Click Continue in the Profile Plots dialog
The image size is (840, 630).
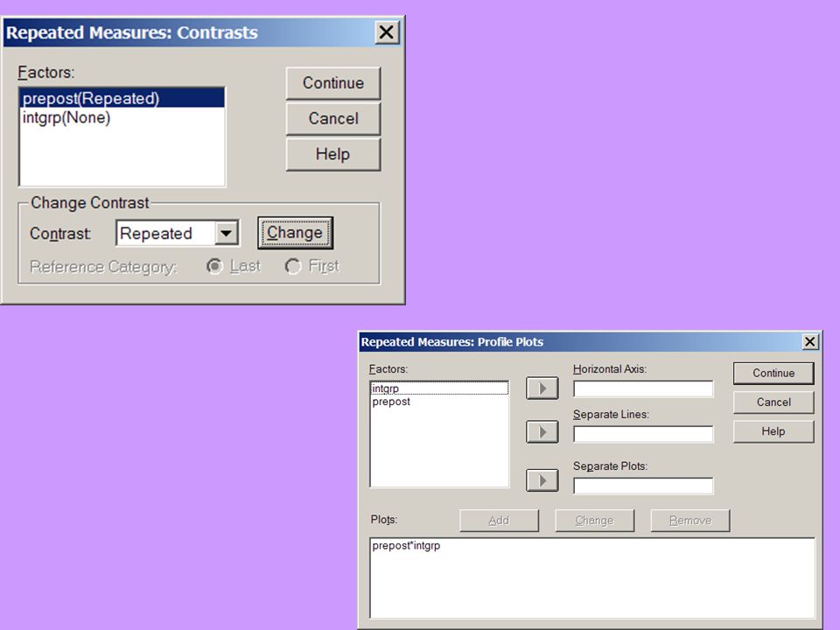point(773,374)
